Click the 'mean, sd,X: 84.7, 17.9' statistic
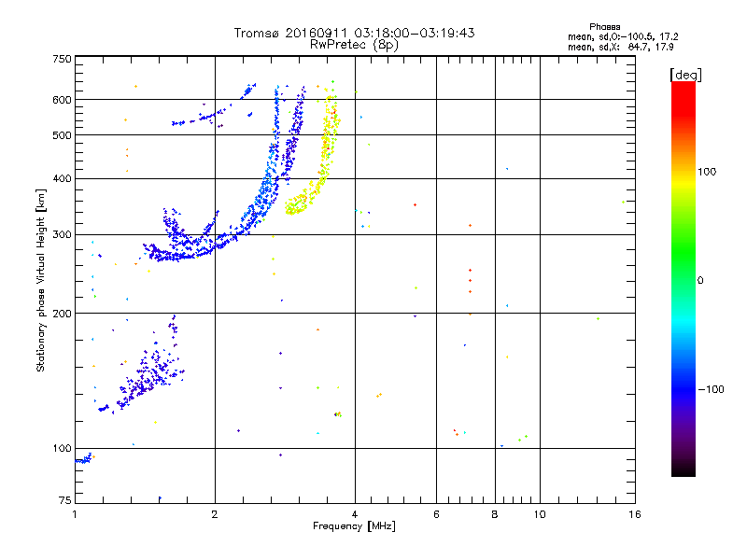The image size is (747, 560). point(620,48)
